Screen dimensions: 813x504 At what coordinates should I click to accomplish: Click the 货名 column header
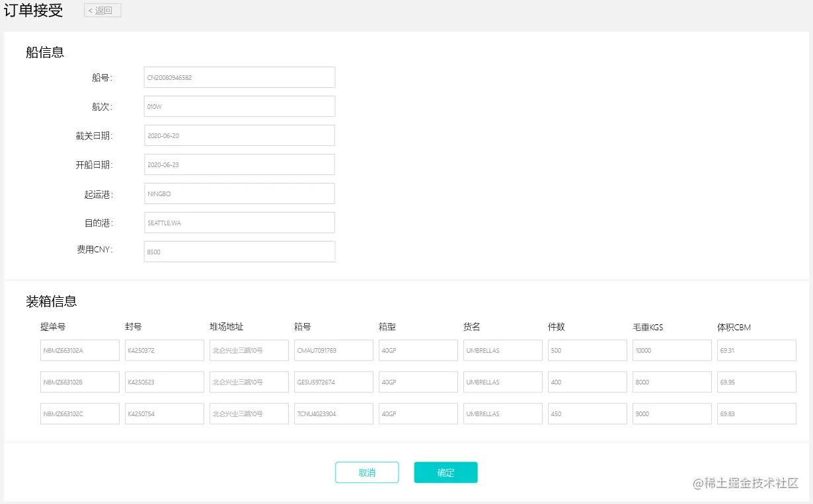click(472, 326)
